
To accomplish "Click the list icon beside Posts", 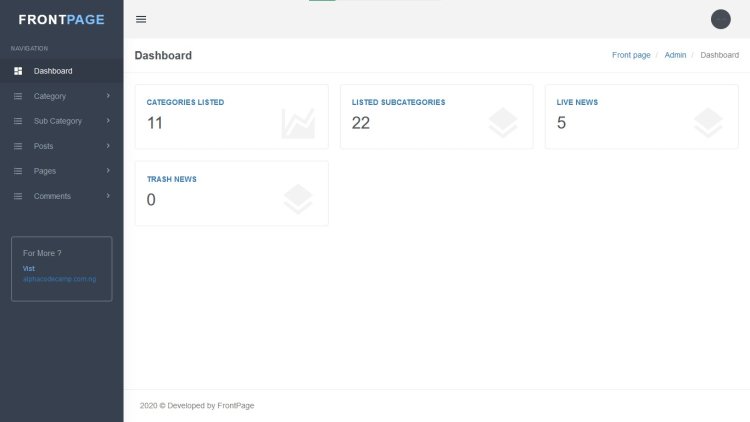I will point(18,146).
